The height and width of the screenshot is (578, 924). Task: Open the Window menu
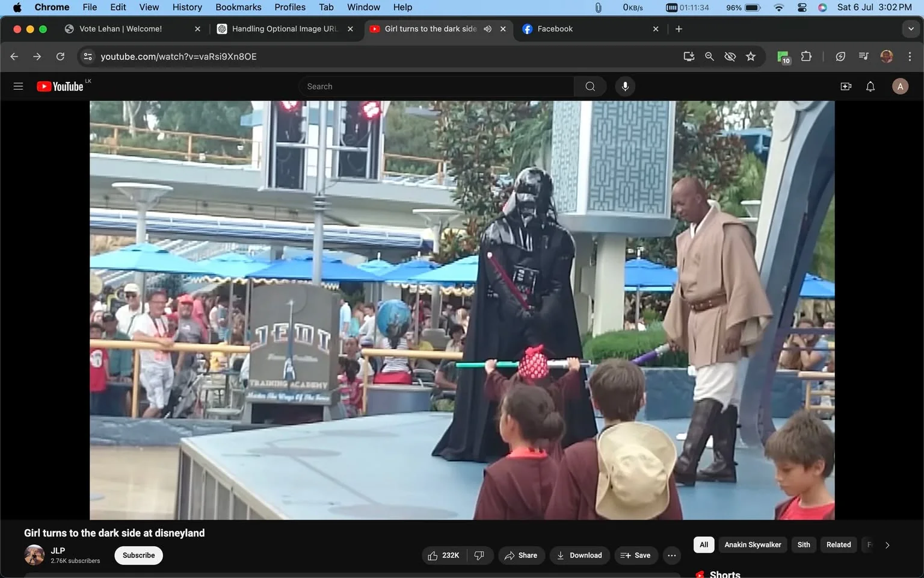[x=363, y=7]
